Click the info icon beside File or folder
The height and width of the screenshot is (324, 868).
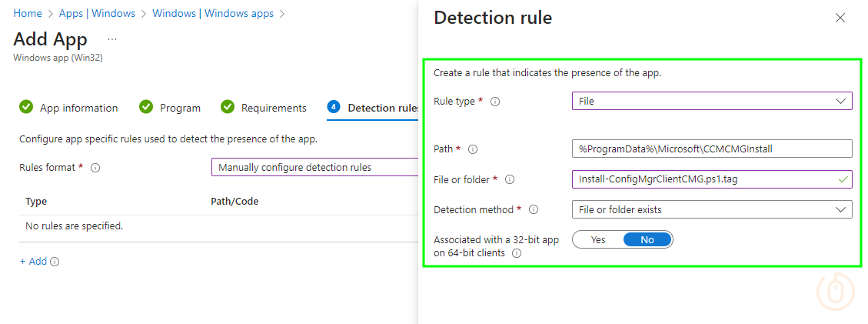(x=509, y=179)
